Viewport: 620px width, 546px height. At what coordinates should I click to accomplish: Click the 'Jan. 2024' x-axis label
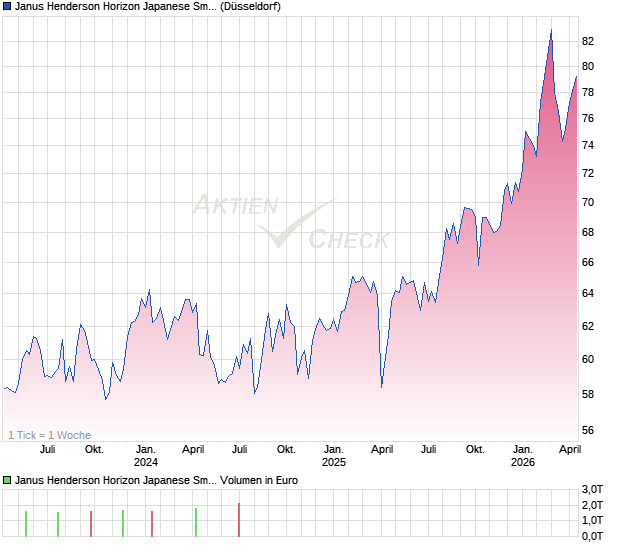(146, 456)
